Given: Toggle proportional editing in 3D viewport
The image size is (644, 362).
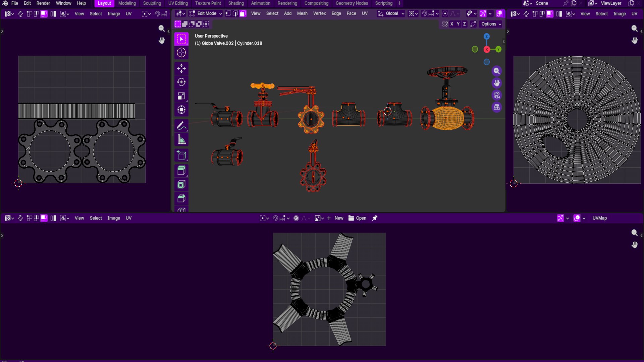Looking at the screenshot, I should (445, 13).
